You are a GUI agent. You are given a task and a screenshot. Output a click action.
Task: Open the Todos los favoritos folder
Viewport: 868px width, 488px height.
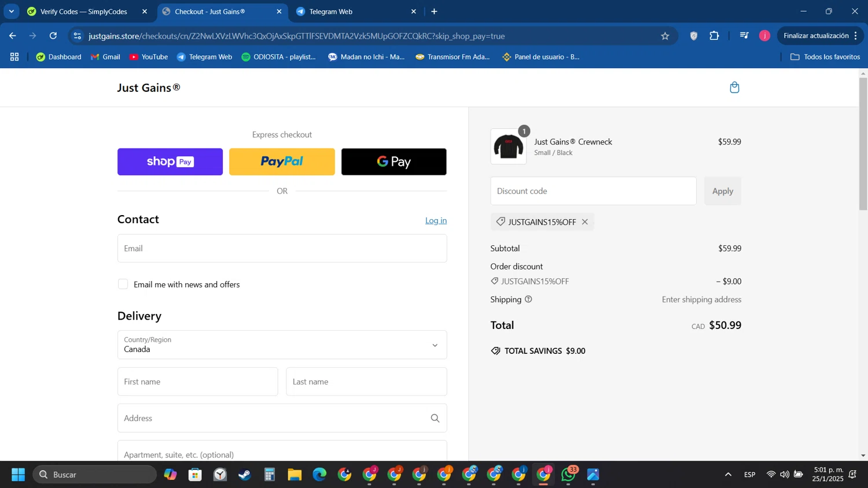825,57
